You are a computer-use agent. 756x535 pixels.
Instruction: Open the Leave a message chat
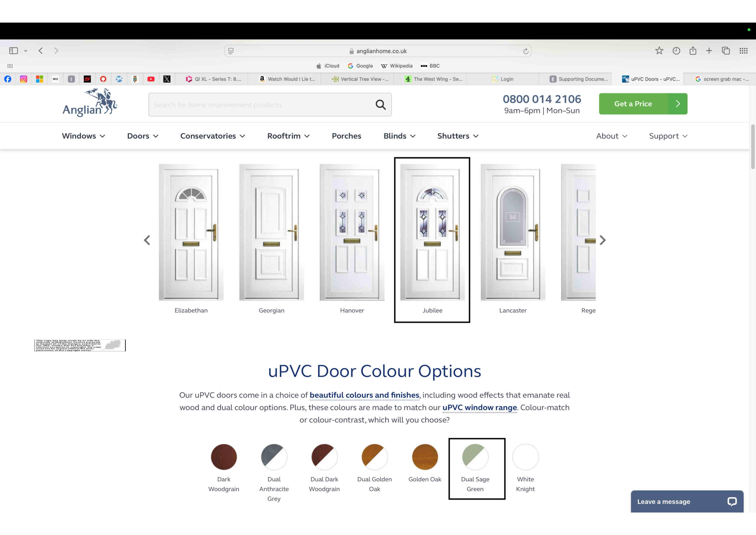coord(687,501)
